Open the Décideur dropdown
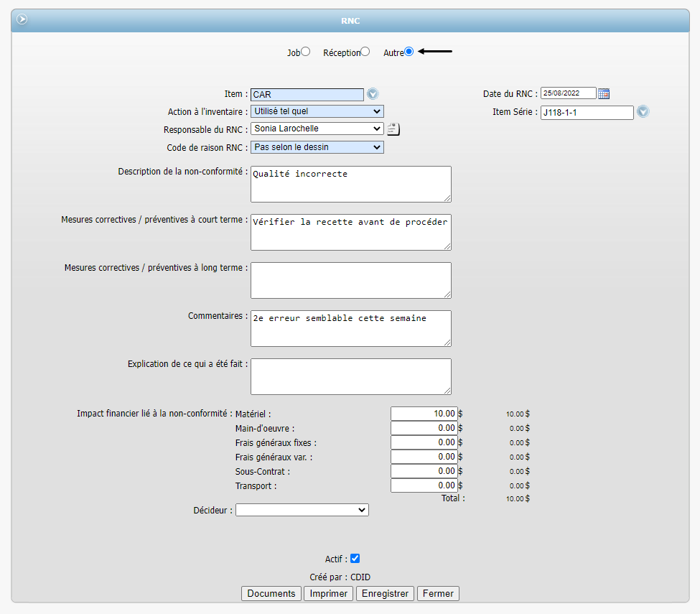 coord(302,510)
